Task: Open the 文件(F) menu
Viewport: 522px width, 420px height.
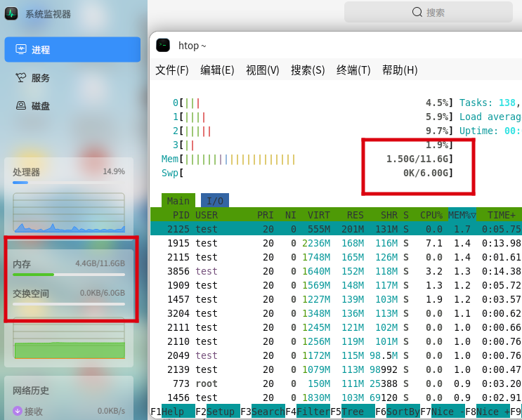Action: pos(172,70)
